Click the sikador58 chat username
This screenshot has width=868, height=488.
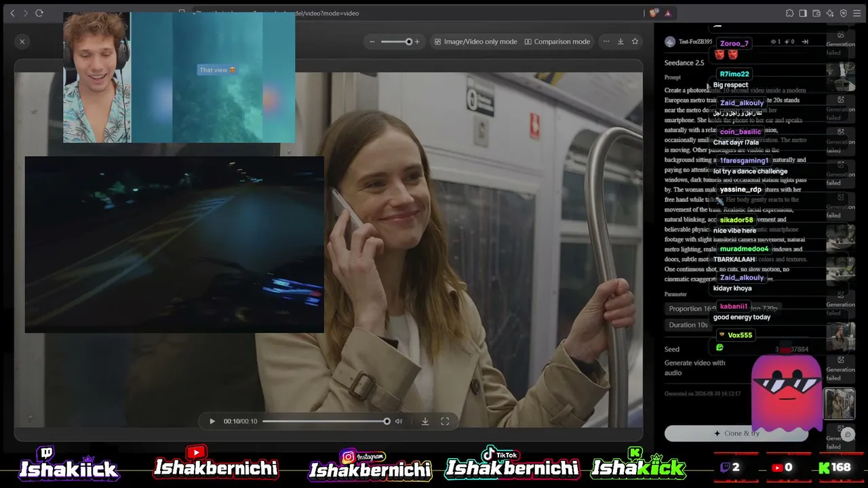tap(736, 220)
